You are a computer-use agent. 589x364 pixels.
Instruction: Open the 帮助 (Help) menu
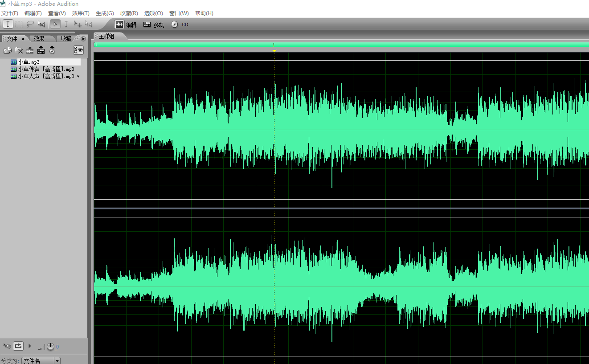(x=204, y=13)
